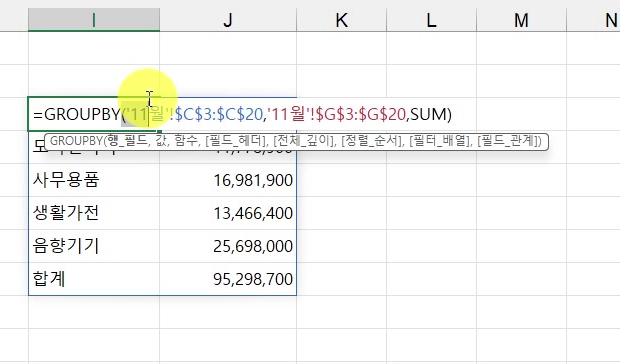Click the $G$3:$G$20 range reference in the formula
Screen dimensions: 620x364
pos(361,115)
